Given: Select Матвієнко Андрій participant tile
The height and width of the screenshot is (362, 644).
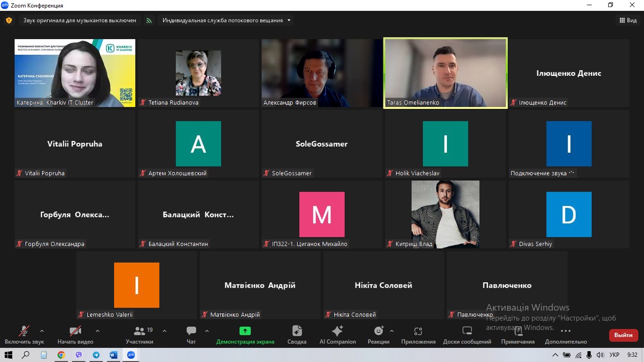Looking at the screenshot, I should coord(260,285).
